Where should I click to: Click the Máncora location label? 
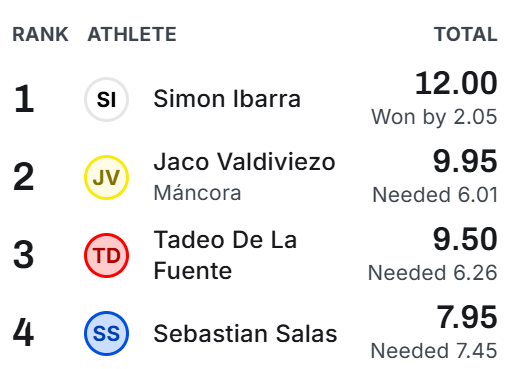[x=197, y=193]
